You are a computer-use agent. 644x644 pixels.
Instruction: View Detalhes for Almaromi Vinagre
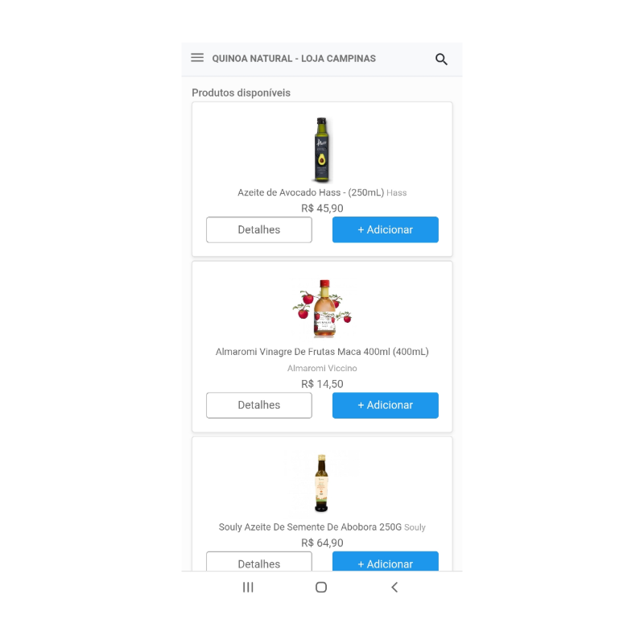pyautogui.click(x=259, y=406)
